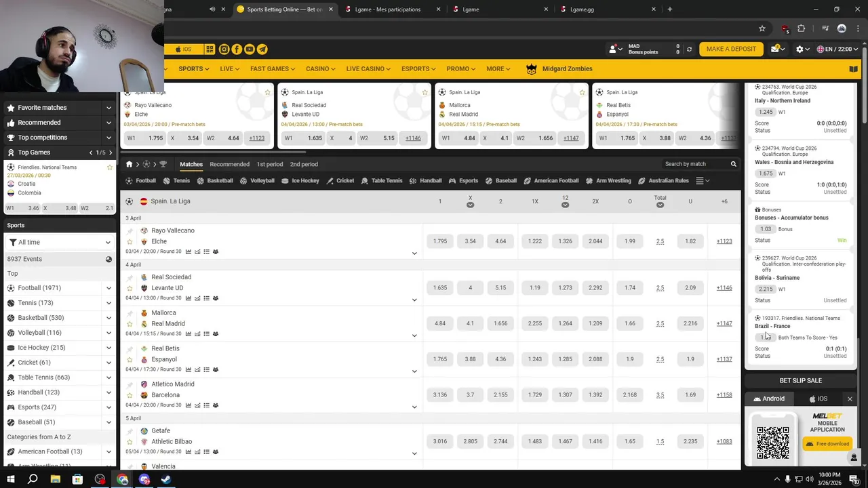Click the BET SLIP SALE button
Viewport: 868px width, 488px height.
click(x=800, y=381)
